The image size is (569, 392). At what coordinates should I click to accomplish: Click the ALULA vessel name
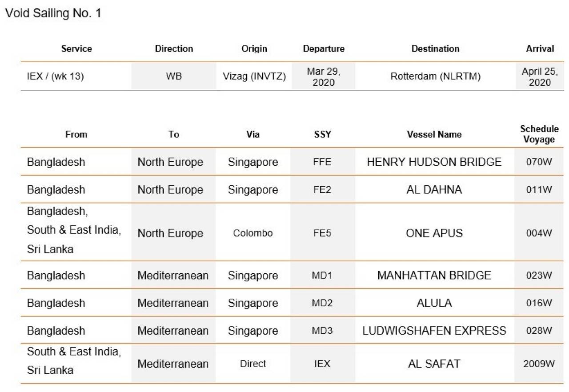(434, 303)
